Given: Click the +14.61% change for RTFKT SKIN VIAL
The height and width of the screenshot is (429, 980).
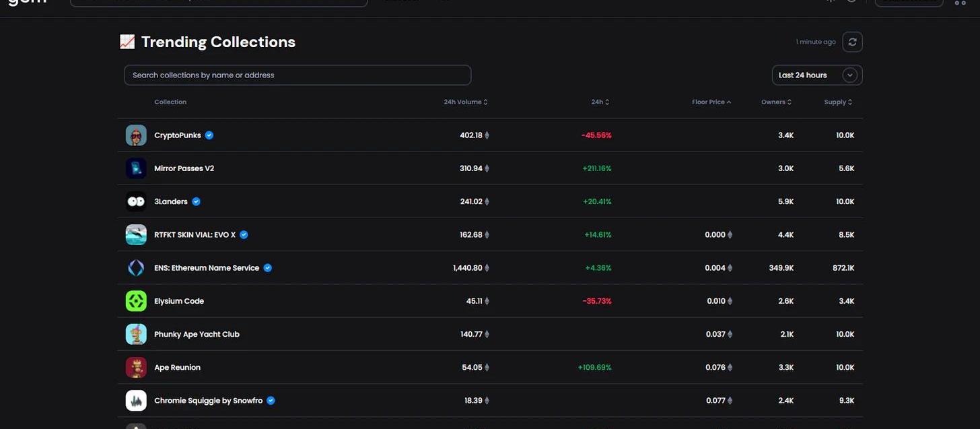Looking at the screenshot, I should [x=598, y=235].
